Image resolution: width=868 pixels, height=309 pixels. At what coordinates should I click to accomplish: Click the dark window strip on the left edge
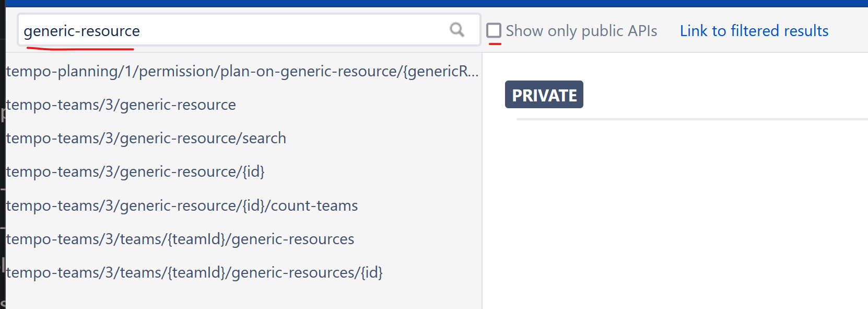[x=2, y=157]
